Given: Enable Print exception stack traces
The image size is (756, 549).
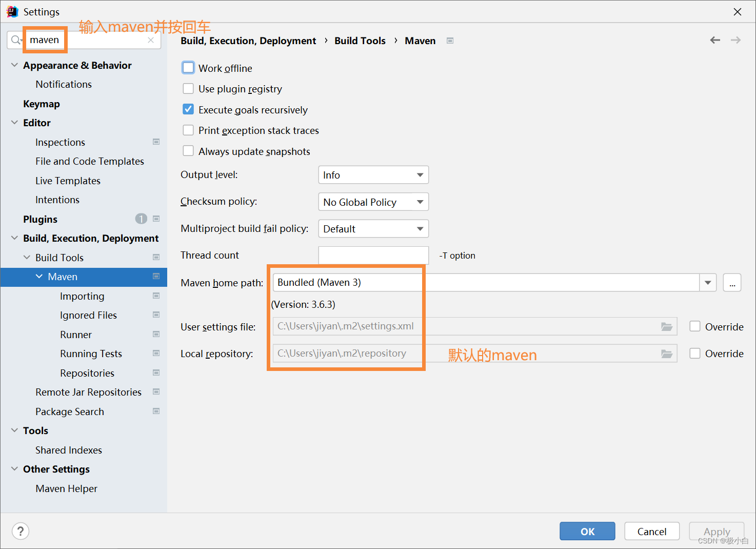Looking at the screenshot, I should 188,130.
